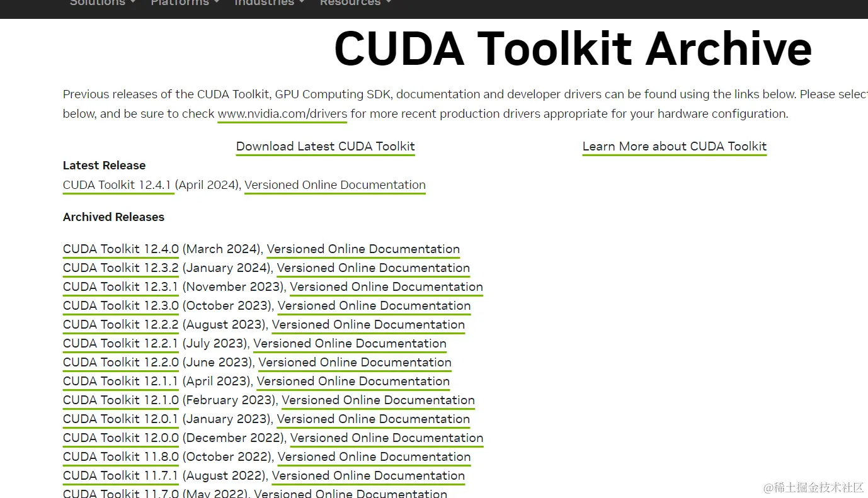Click the CUDA Toolkit 12.3.1 link
Image resolution: width=868 pixels, height=498 pixels.
pos(120,287)
